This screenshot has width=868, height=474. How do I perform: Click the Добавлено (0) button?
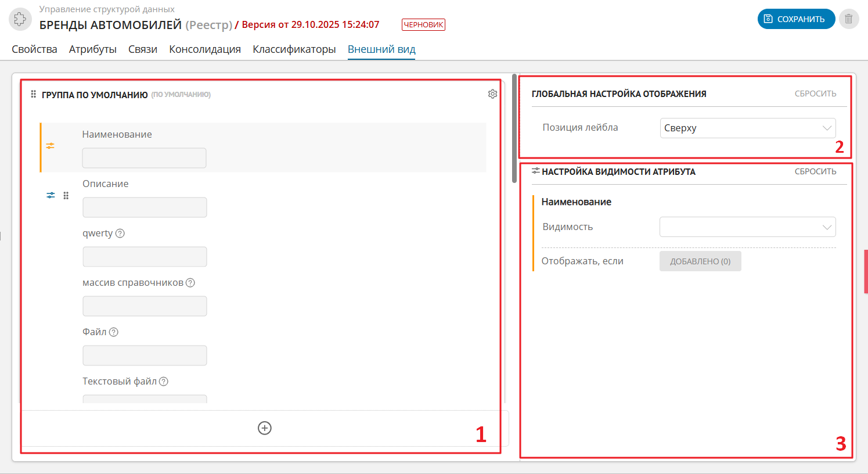pos(700,261)
